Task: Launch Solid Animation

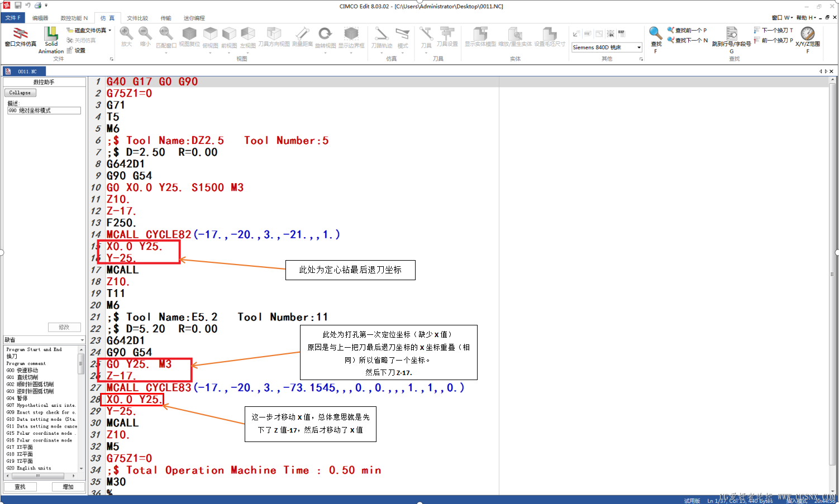Action: pos(51,40)
